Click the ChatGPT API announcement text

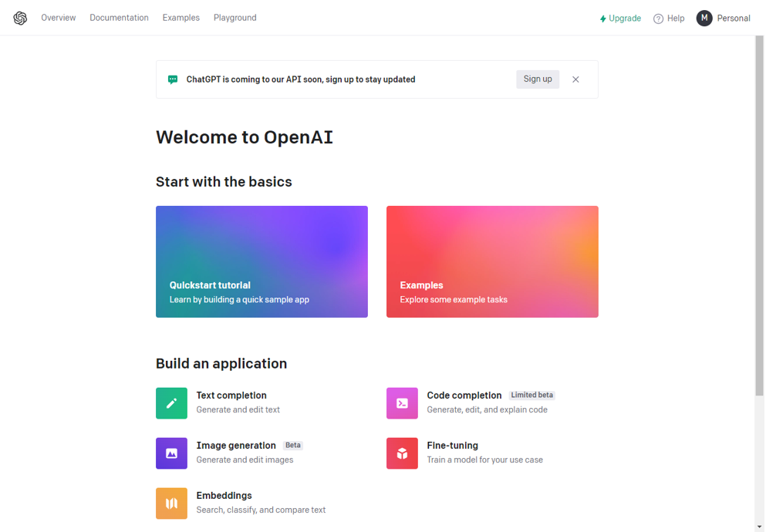point(301,79)
